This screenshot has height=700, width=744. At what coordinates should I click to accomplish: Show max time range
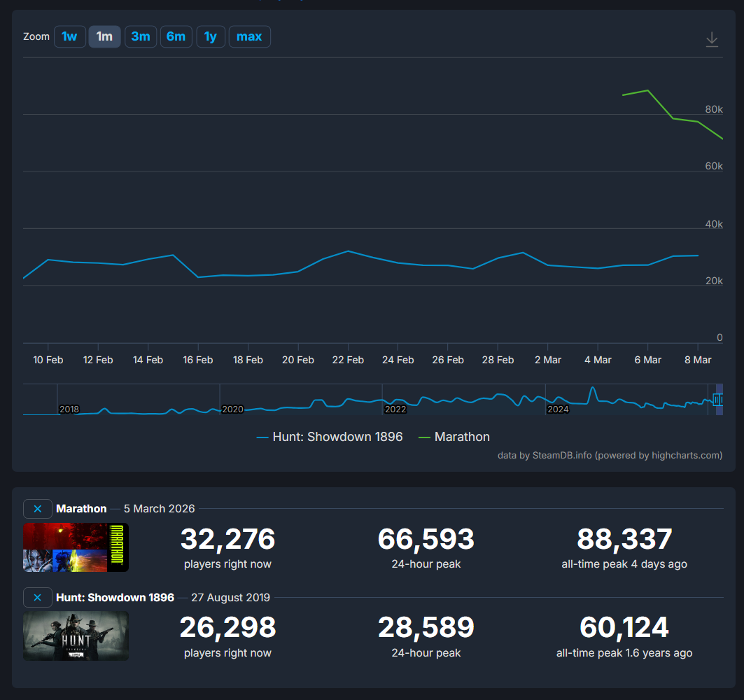pos(250,36)
